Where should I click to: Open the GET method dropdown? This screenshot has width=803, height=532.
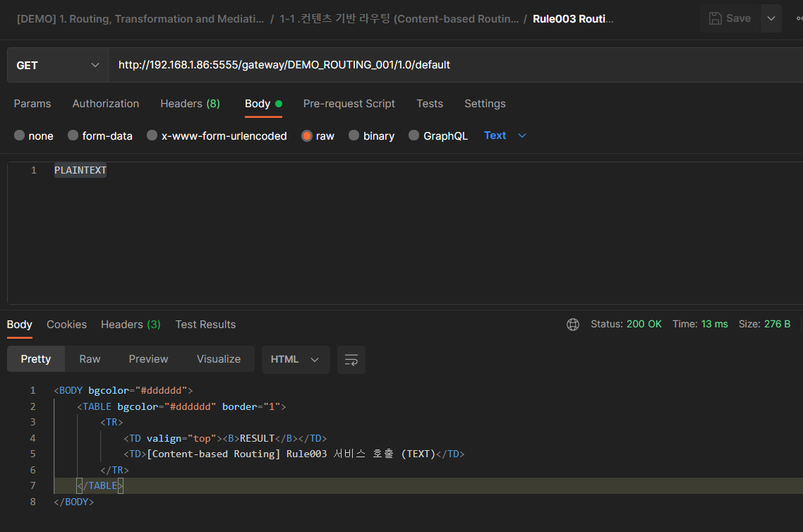click(57, 65)
